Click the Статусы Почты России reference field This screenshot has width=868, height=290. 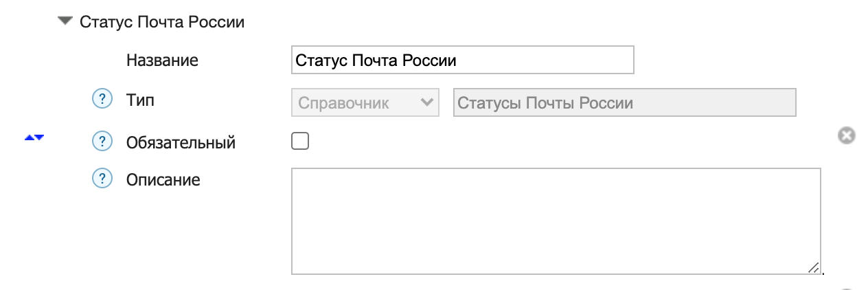[x=624, y=103]
